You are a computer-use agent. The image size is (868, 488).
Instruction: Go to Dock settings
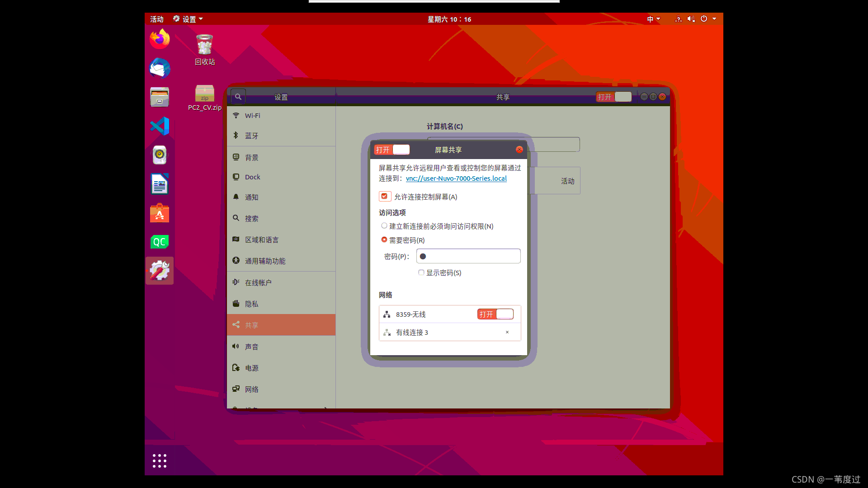click(x=281, y=177)
